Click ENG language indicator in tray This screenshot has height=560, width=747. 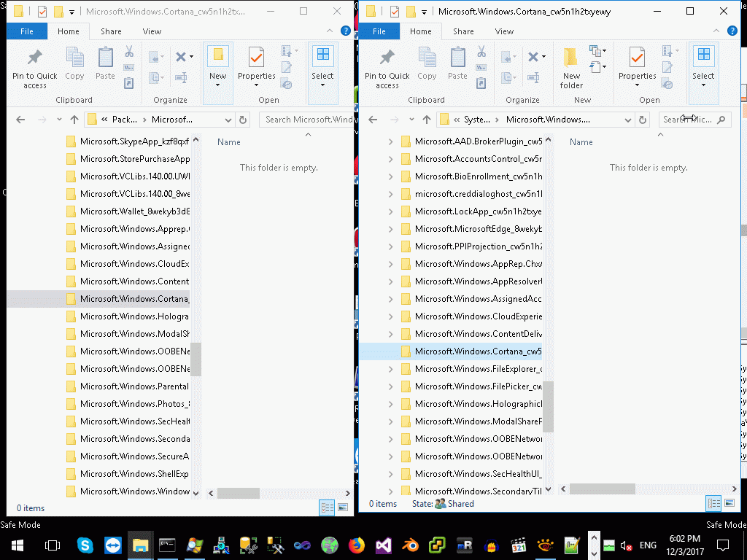(648, 545)
